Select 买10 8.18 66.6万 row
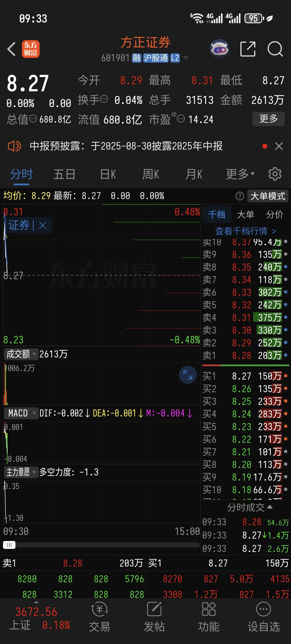291x644 pixels. 245,490
